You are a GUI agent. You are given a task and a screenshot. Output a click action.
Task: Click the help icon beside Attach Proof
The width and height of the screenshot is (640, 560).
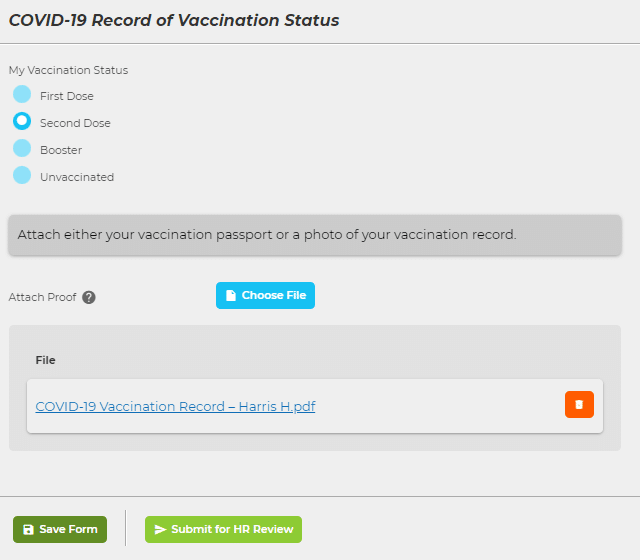click(x=89, y=297)
